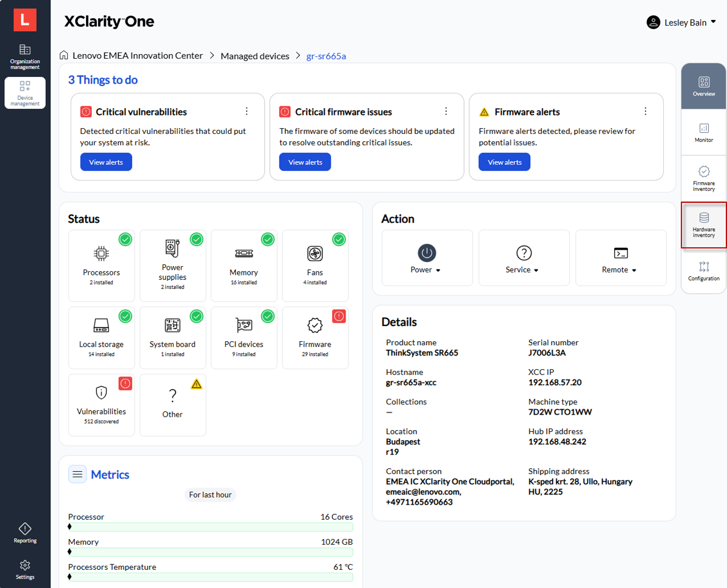Open Firmware alerts card options menu

tap(645, 112)
